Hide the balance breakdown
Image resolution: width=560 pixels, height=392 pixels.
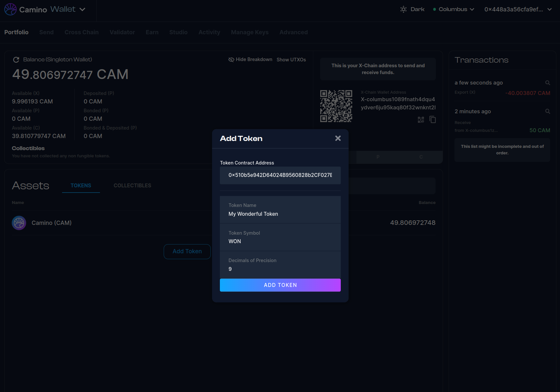(x=250, y=59)
